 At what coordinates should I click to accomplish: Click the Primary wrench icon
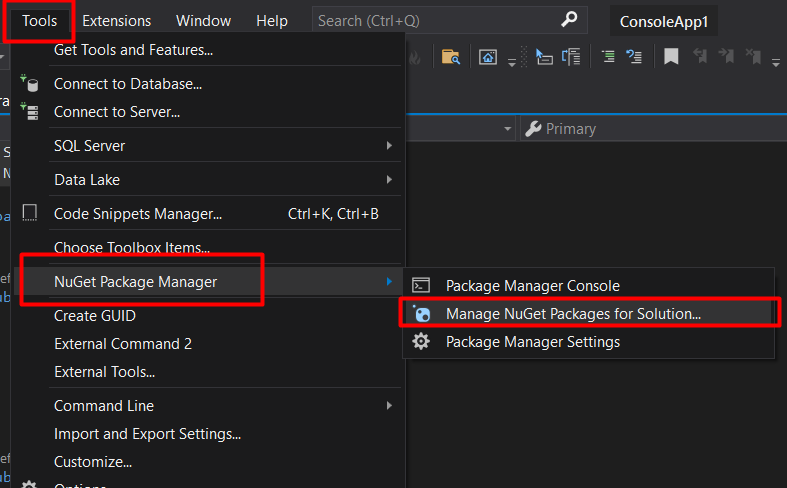(533, 129)
